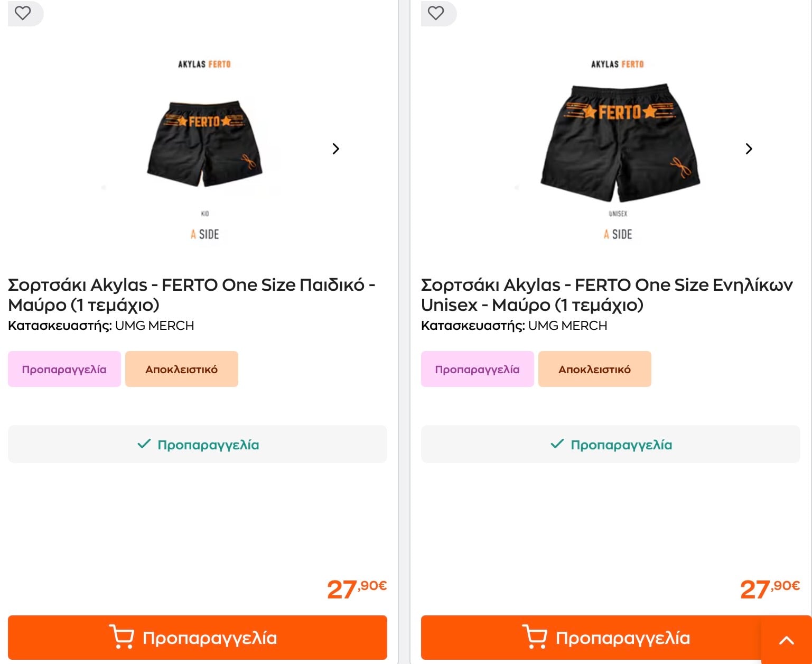
Task: Click Αποκλειστικό tag on unisex shorts
Action: tap(594, 369)
